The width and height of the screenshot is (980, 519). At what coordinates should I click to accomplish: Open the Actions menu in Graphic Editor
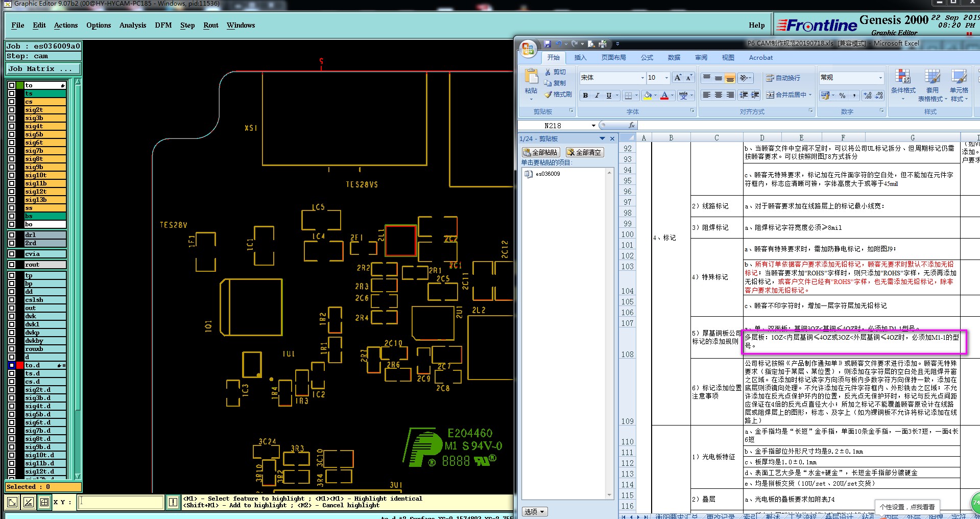(66, 25)
